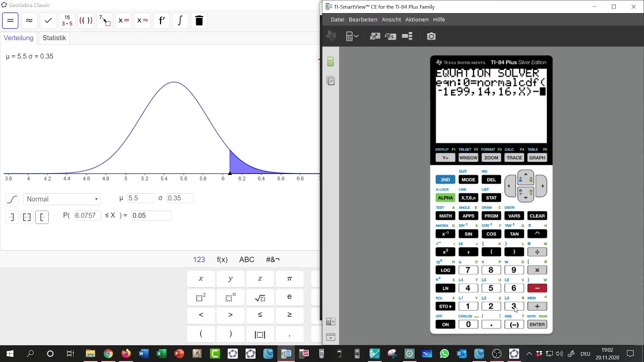Click the TI-84 STO key
644x362 pixels.
click(x=445, y=306)
